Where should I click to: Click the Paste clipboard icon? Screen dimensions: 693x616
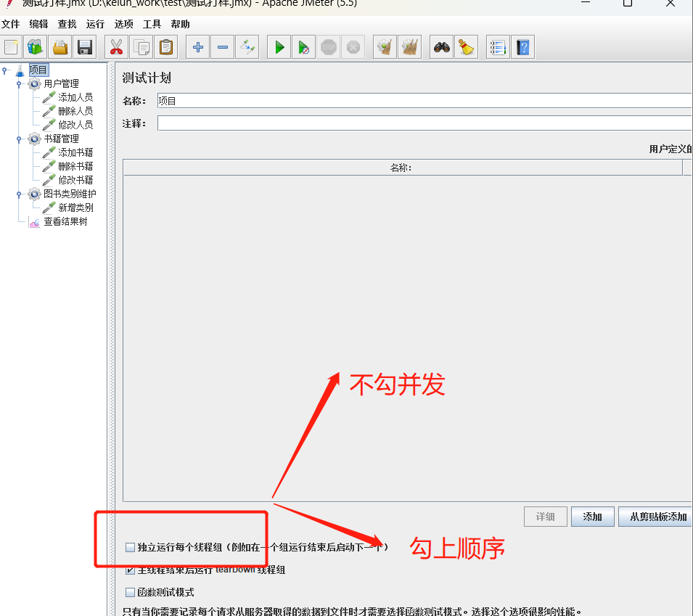pyautogui.click(x=166, y=47)
